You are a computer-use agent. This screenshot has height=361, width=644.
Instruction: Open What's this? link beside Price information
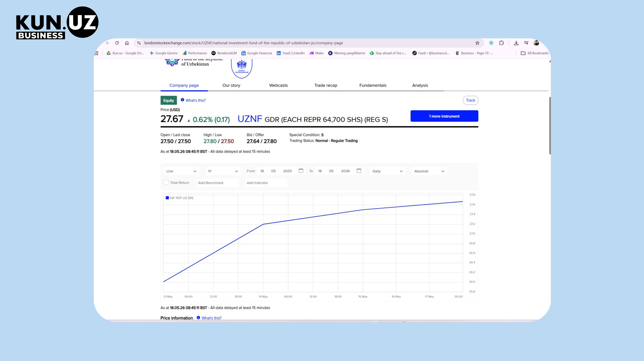point(212,318)
